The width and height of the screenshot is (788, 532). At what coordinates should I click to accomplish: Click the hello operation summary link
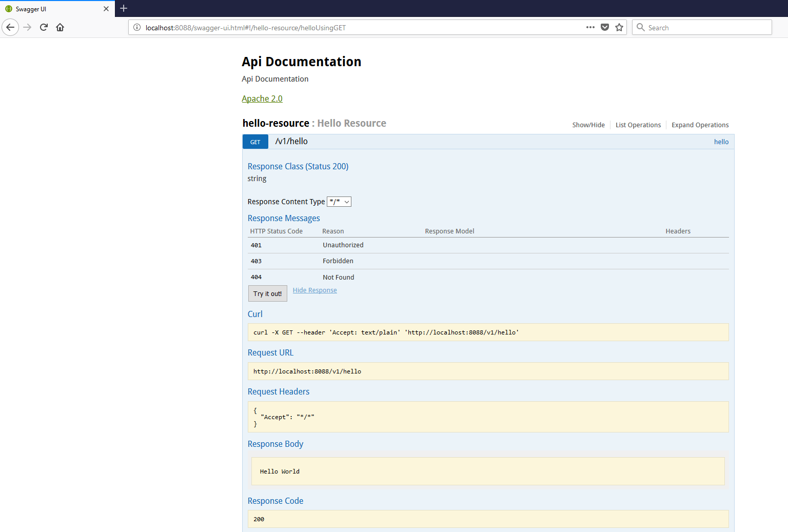click(x=721, y=142)
